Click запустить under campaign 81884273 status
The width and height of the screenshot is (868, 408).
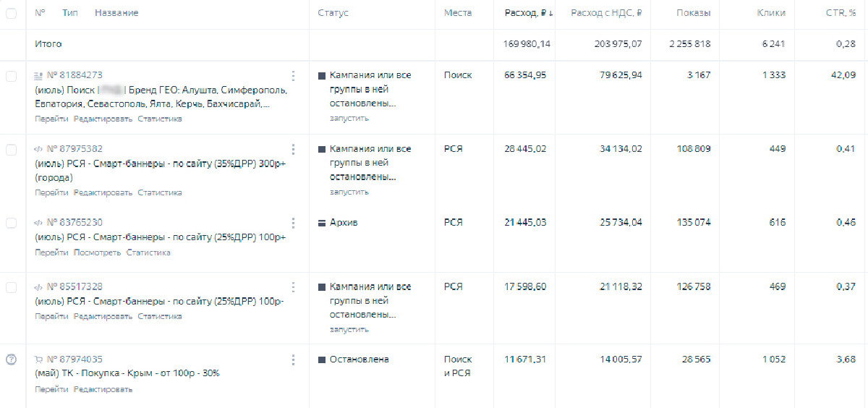349,118
